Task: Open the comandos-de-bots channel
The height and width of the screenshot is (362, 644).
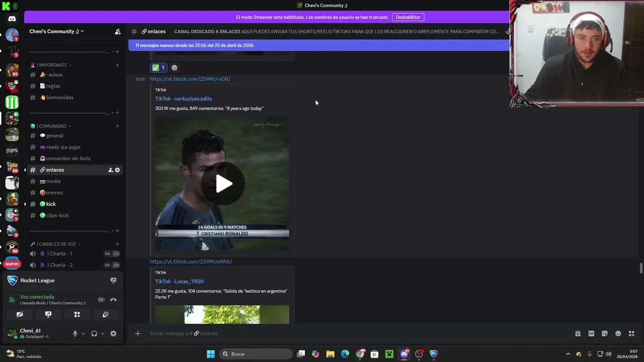Action: tap(74, 158)
